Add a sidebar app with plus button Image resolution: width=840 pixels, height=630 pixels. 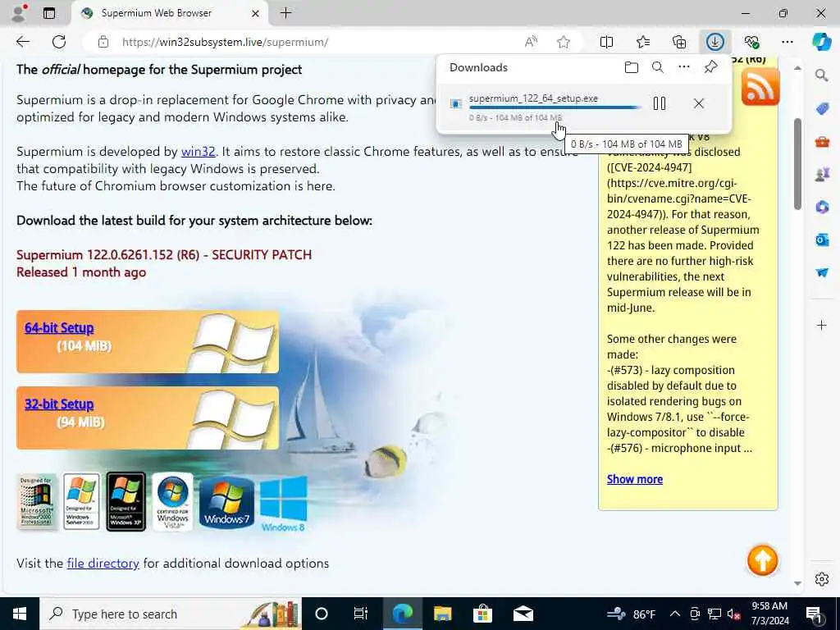pos(822,325)
